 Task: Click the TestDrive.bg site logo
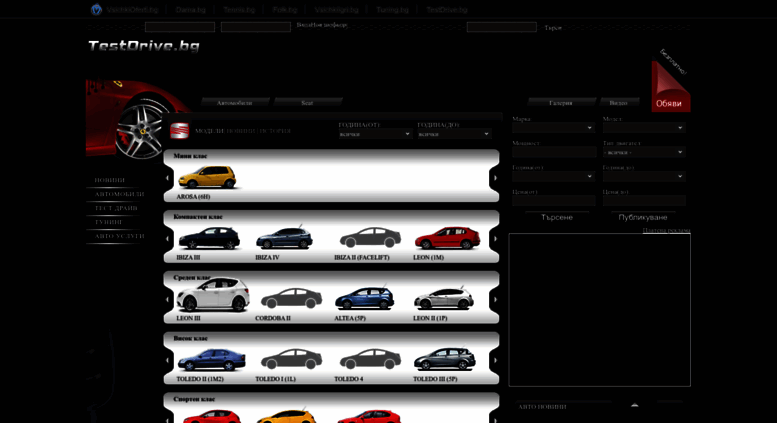(x=144, y=46)
